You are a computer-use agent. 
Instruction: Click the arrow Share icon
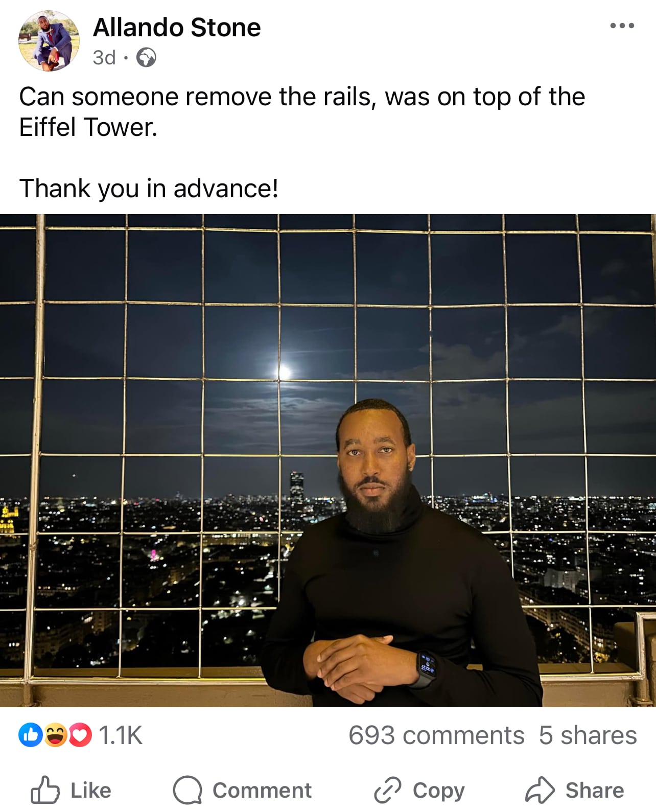pyautogui.click(x=540, y=790)
